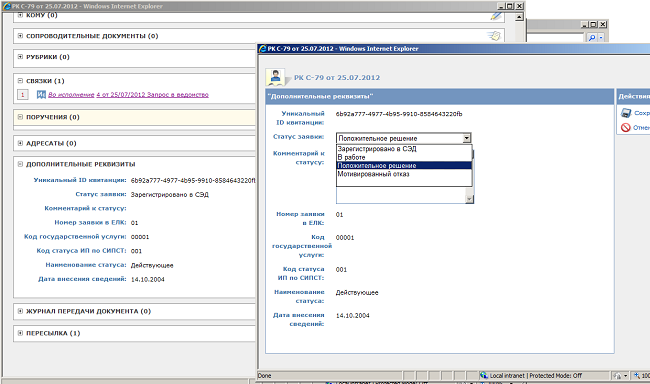Click the Отменить link in Действия panel
Viewport: 650px width, 384px height.
coord(641,127)
